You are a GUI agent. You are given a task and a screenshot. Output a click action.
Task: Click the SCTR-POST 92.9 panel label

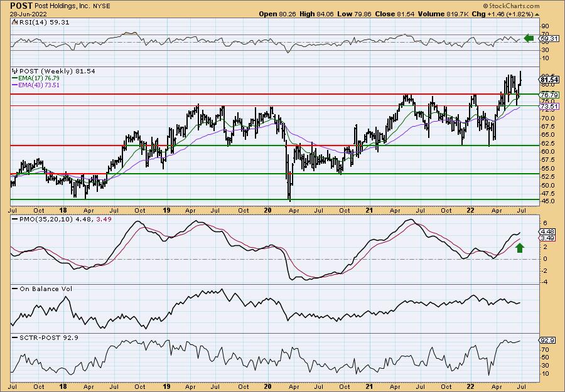[48, 338]
